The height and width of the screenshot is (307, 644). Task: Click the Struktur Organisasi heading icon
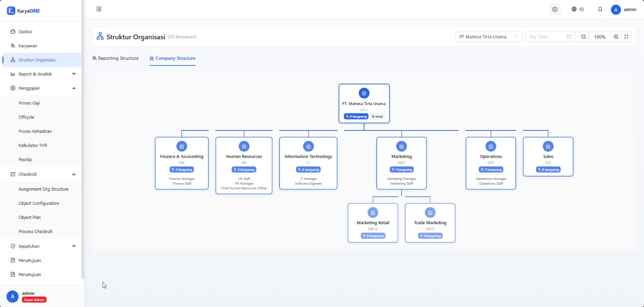pos(100,36)
